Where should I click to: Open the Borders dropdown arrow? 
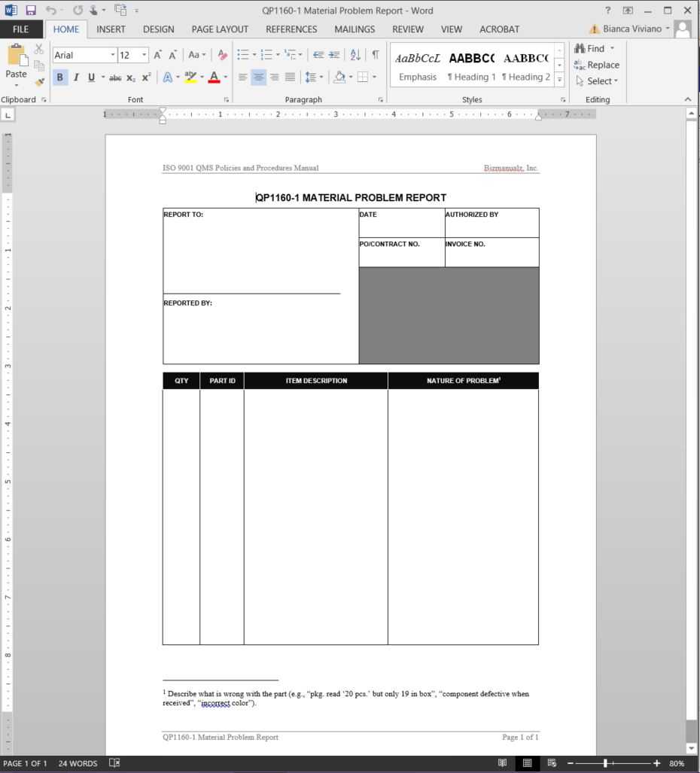tap(374, 78)
